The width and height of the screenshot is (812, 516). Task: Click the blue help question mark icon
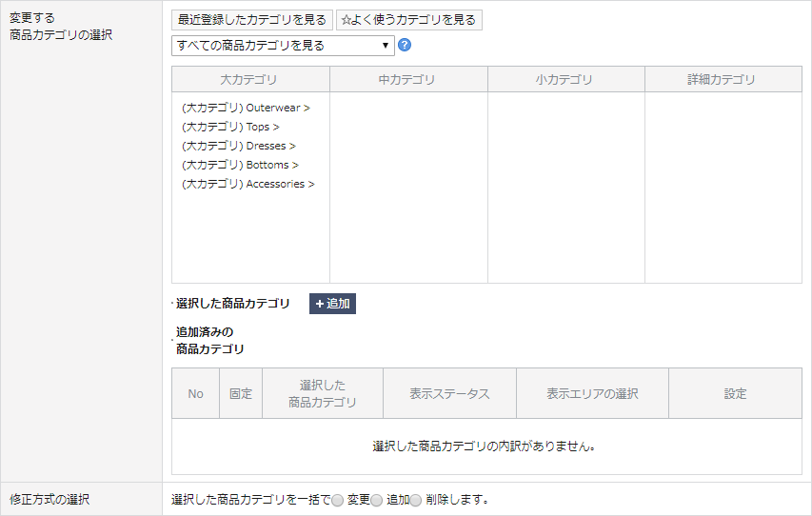pos(405,46)
